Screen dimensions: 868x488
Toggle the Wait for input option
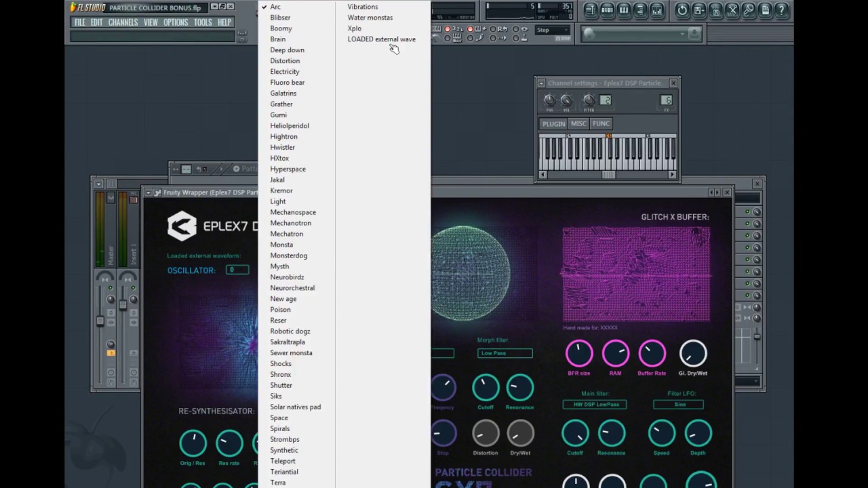coord(453,39)
